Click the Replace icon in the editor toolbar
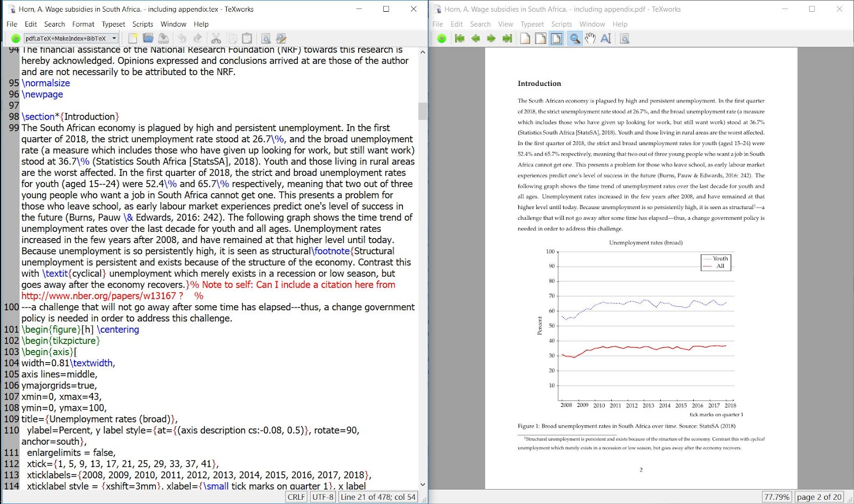Screen dimensions: 854x504 tap(281, 38)
